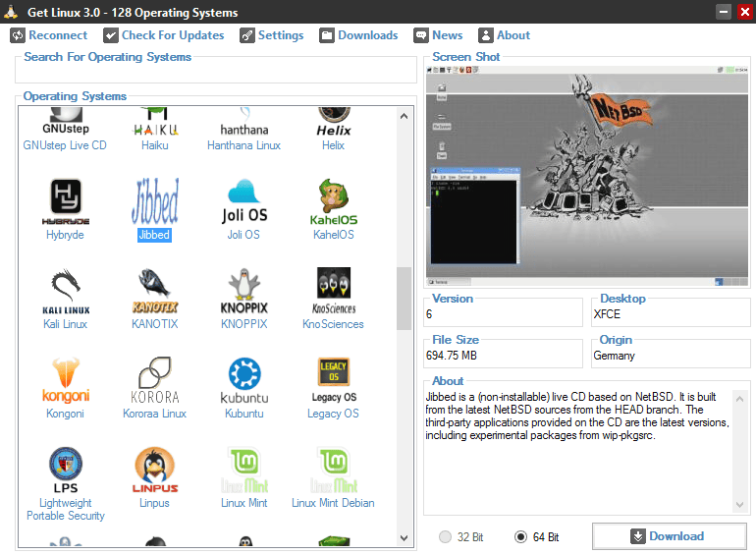Screen dimensions: 756x555
Task: Click the About text scroll up arrow
Action: tap(739, 398)
